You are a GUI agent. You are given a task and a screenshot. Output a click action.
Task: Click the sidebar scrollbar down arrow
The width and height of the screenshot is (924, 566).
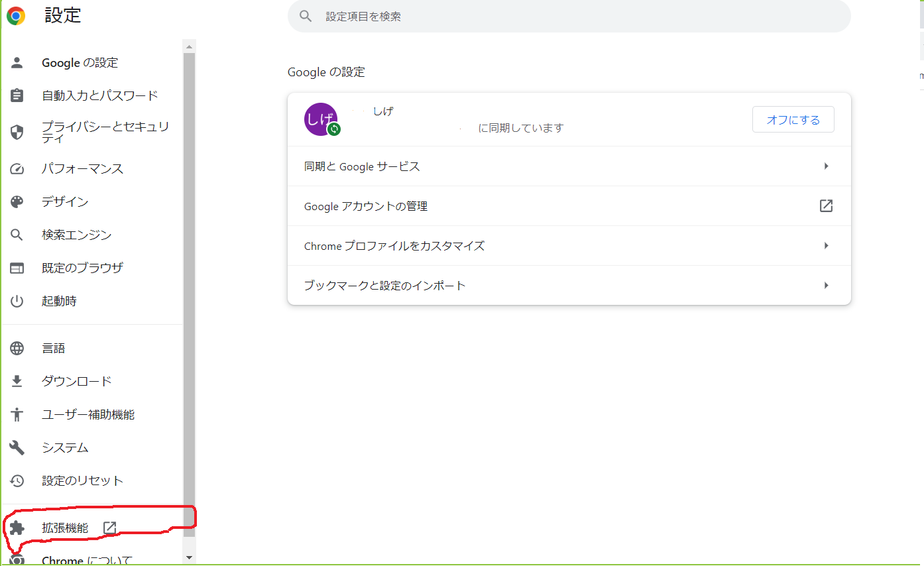tap(190, 557)
